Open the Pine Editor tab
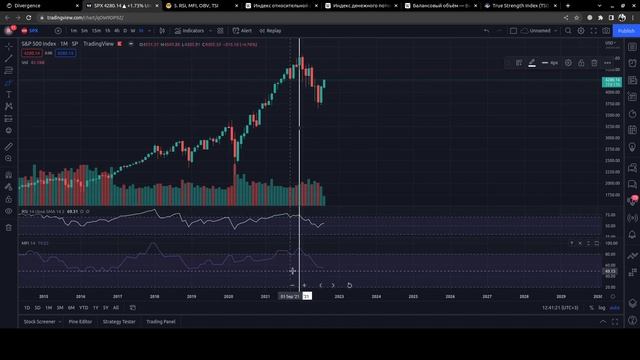The height and width of the screenshot is (360, 640). [80, 322]
